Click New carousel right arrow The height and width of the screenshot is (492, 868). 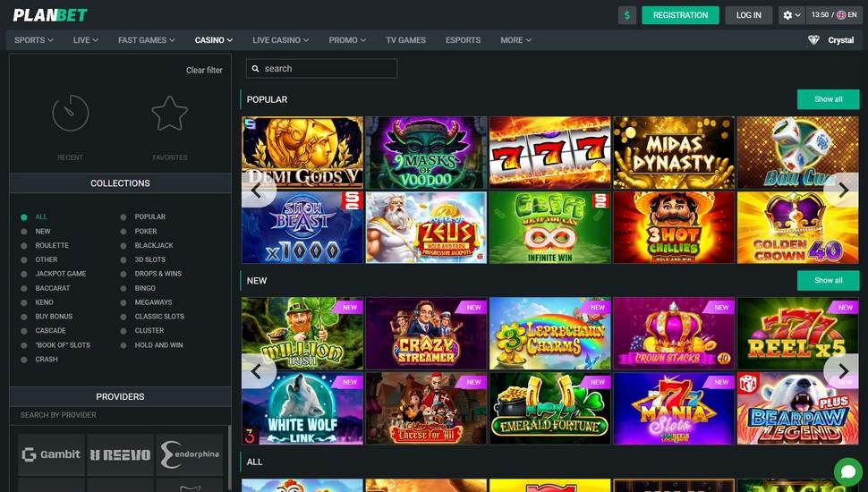843,371
